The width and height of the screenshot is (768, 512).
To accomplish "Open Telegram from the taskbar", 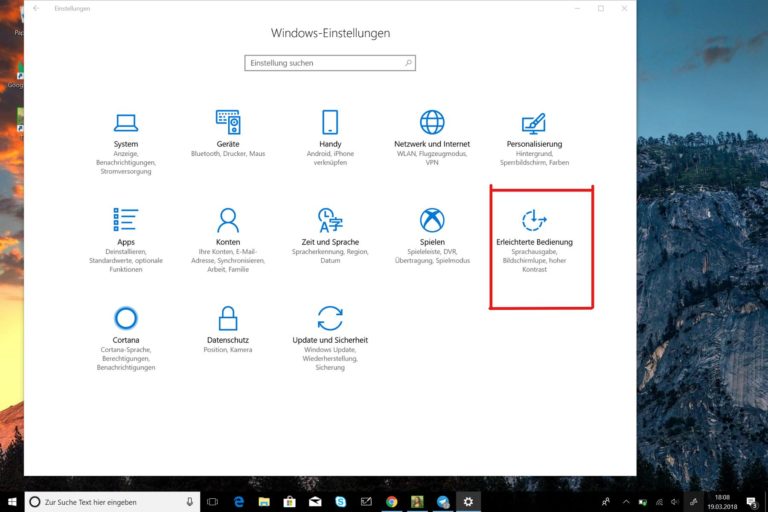I will 443,502.
